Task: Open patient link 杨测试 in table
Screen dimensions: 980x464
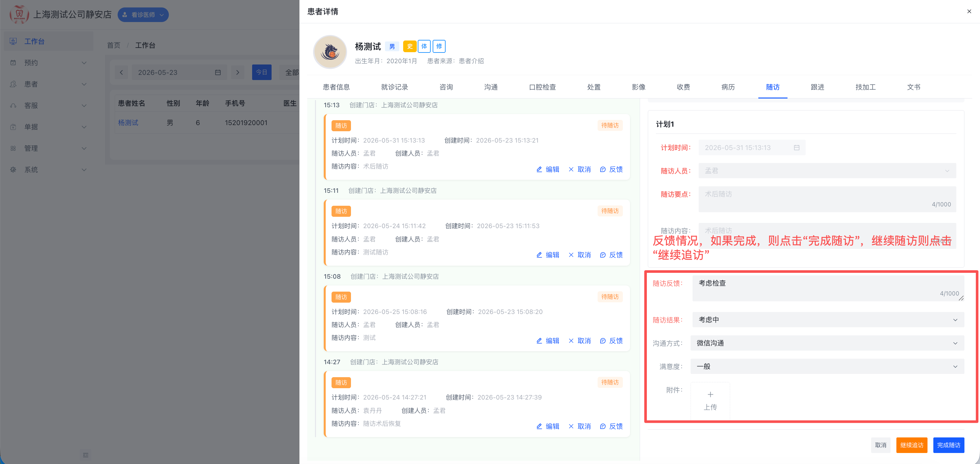Action: [128, 122]
